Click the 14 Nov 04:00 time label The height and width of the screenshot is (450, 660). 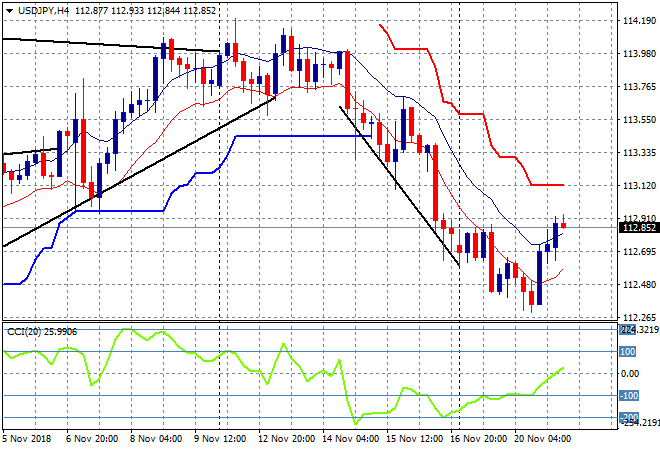tap(350, 439)
